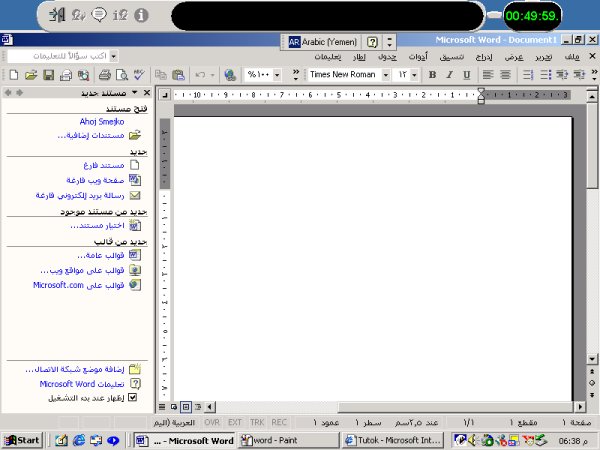600x450 pixels.
Task: Open the task pane title dropdown arrow
Action: pyautogui.click(x=135, y=92)
